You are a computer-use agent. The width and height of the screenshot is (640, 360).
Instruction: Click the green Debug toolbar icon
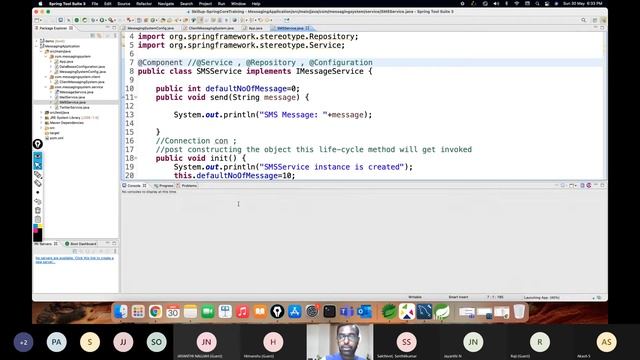click(76, 20)
